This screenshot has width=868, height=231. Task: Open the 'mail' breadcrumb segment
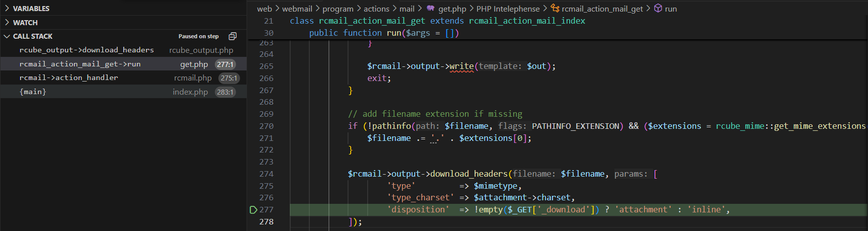coord(407,9)
